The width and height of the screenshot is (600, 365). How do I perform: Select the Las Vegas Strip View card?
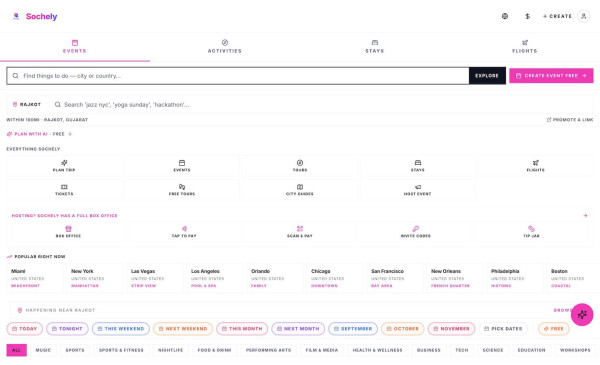point(155,278)
